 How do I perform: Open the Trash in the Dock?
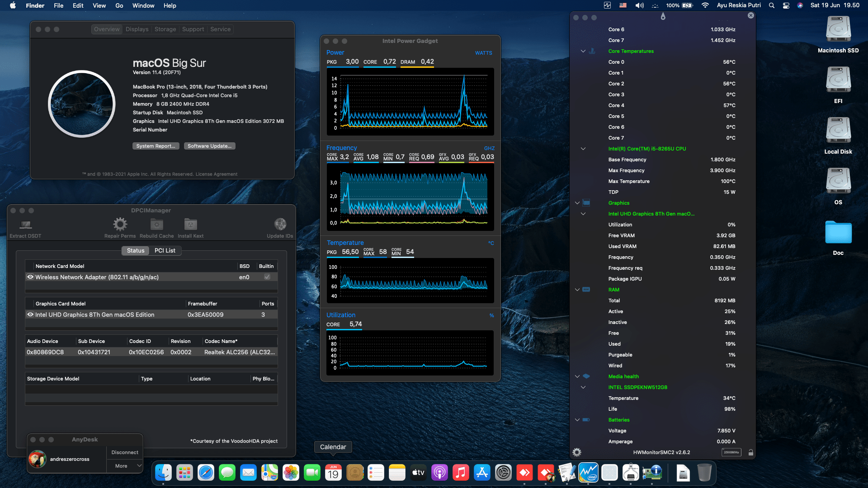[704, 473]
